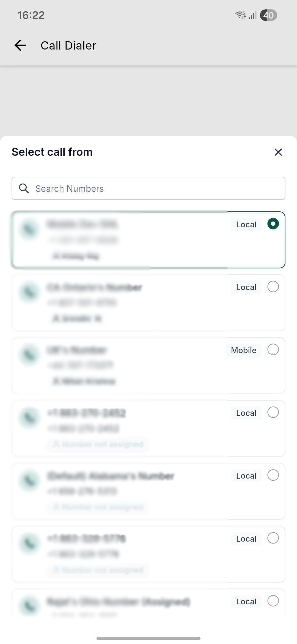Close the Select call from dialog

tap(278, 152)
